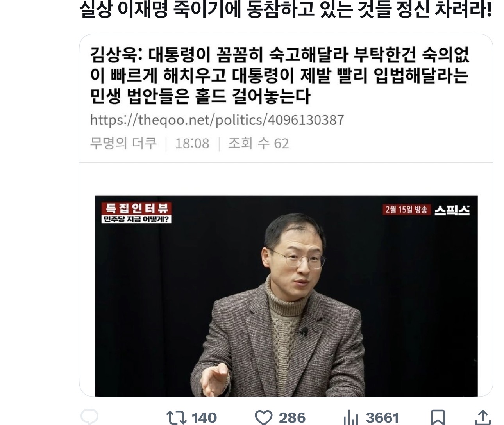Click the 조회 수 62 label

(258, 143)
